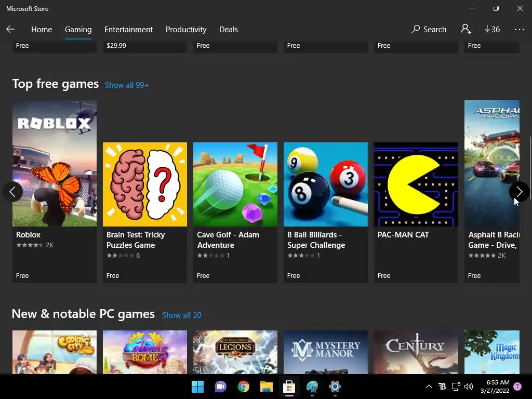
Task: Open the Roblox game artwork
Action: [x=55, y=163]
